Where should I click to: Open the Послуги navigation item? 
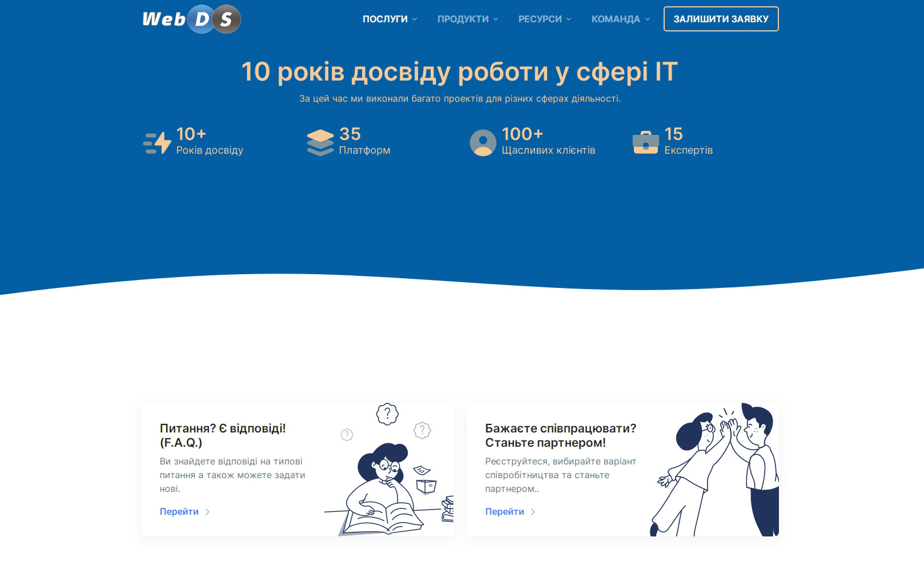point(385,19)
